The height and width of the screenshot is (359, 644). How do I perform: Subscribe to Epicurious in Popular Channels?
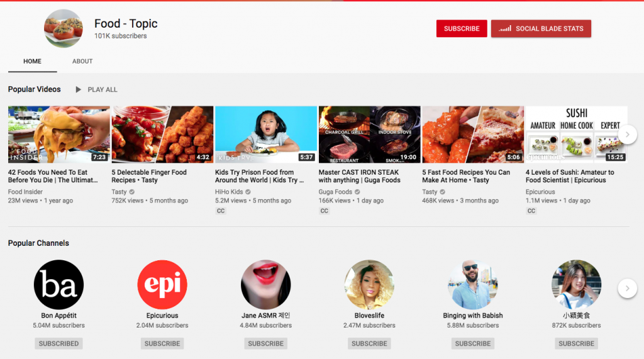click(162, 343)
